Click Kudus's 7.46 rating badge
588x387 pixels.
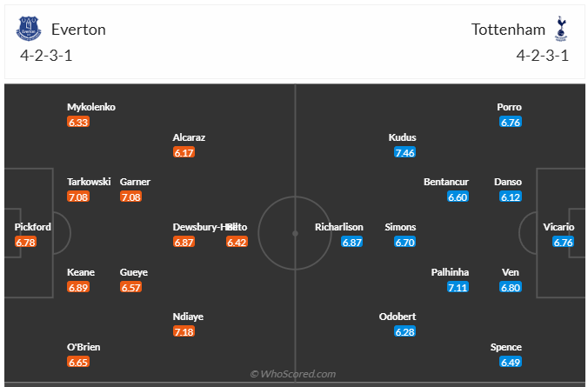click(x=404, y=152)
